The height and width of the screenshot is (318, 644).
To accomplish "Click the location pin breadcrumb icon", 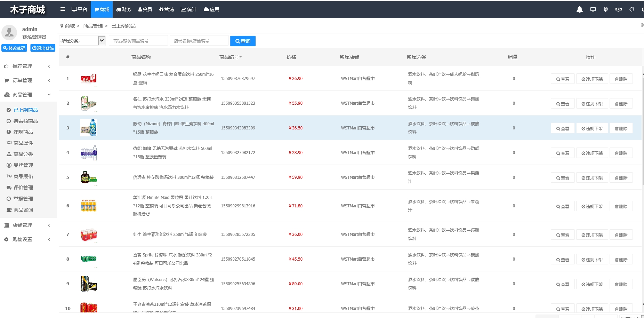I will coord(62,26).
